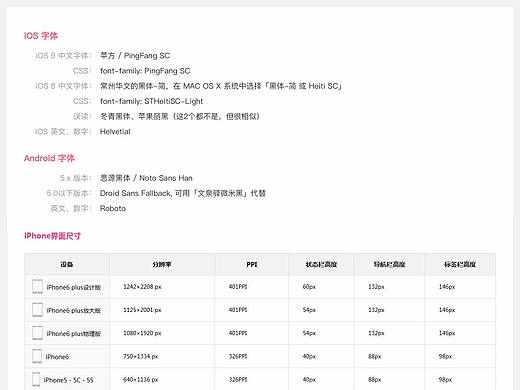This screenshot has height=390, width=520.
Task: Click the iOS 8 中文字体 label
Action: (63, 86)
